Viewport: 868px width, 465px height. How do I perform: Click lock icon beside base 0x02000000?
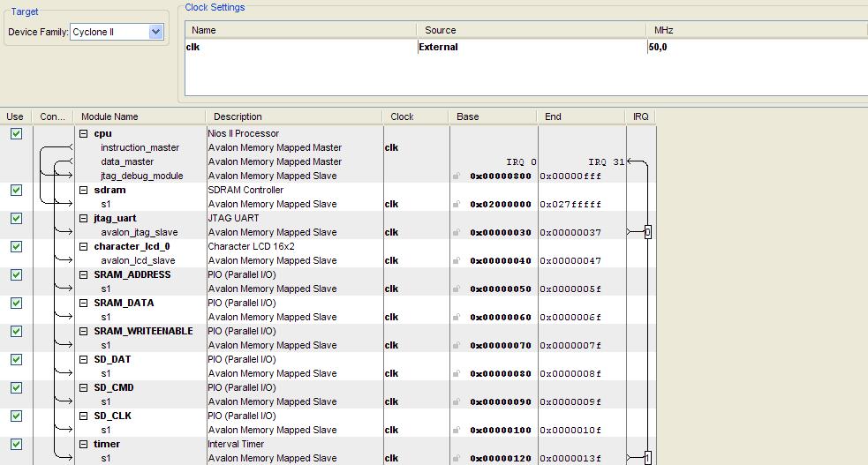coord(457,204)
